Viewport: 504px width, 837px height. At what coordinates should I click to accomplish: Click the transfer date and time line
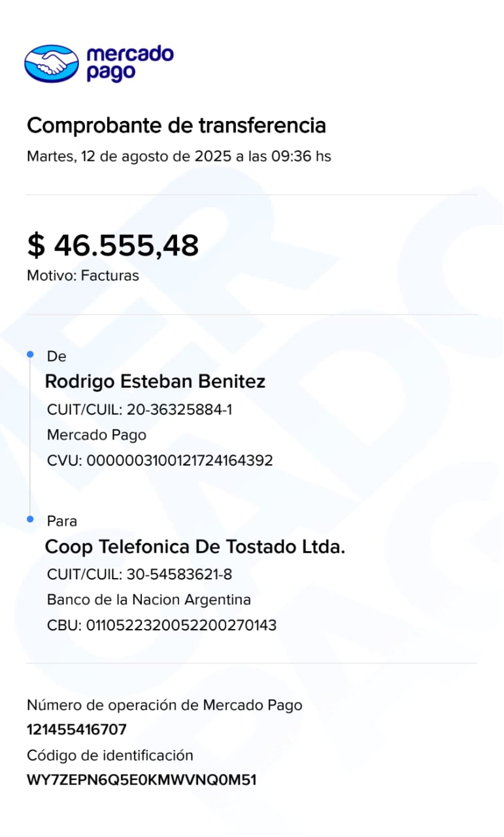(178, 157)
